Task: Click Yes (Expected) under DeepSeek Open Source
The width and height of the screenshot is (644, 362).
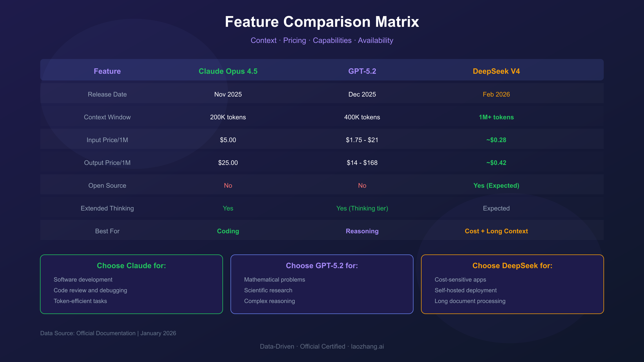Action: point(496,185)
